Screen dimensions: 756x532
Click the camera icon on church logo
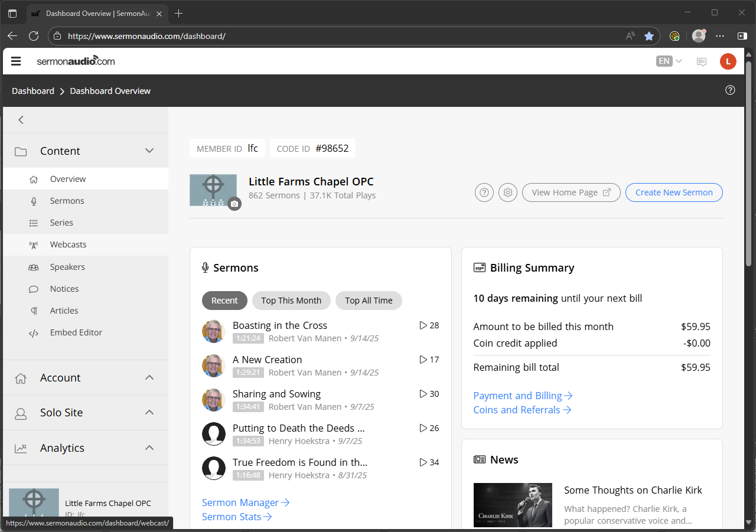pyautogui.click(x=234, y=204)
